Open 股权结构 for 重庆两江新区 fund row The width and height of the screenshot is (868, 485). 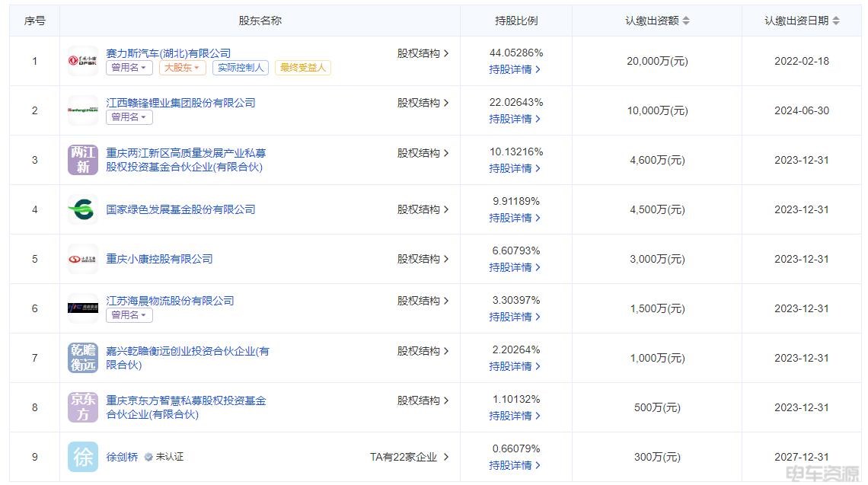(x=423, y=153)
